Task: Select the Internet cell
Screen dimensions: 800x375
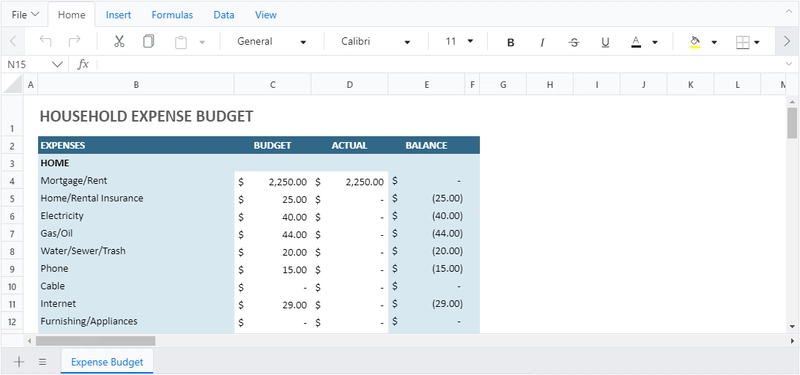Action: click(x=136, y=304)
